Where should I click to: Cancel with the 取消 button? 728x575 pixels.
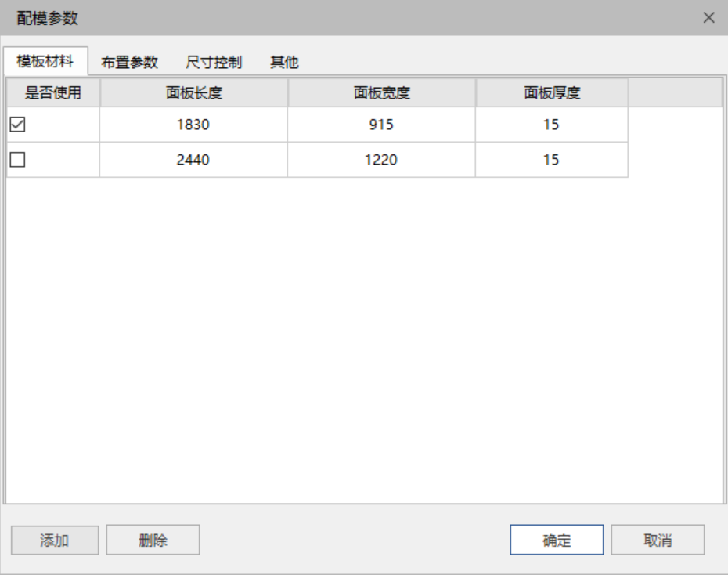click(658, 541)
